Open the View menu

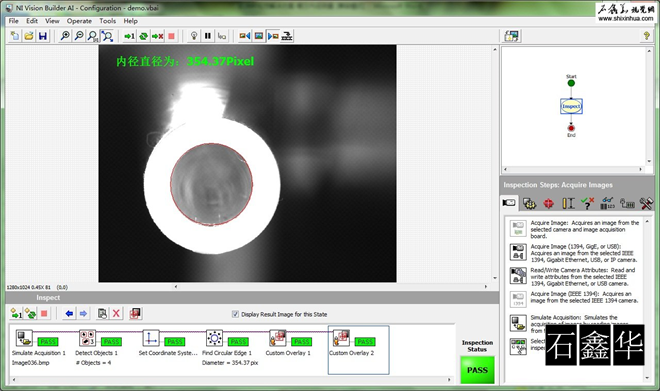pos(52,21)
